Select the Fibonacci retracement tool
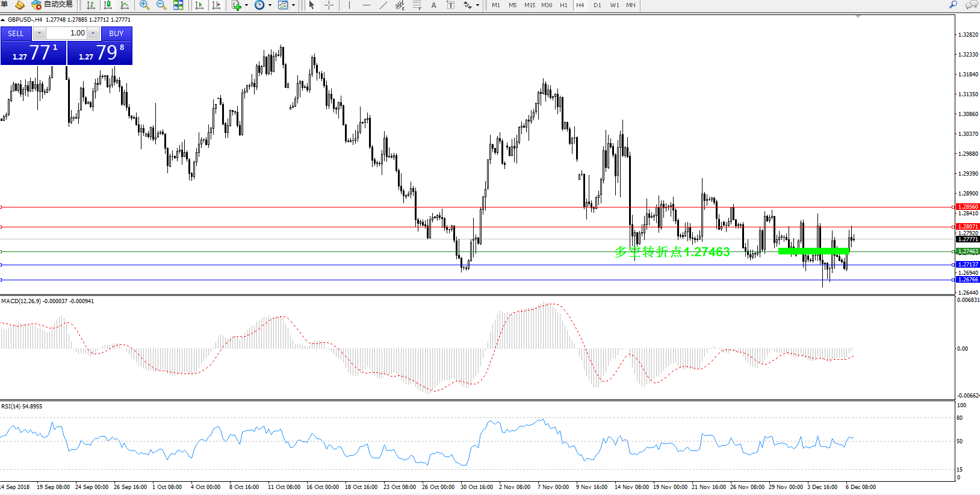Screen dimensions: 980x495 tap(417, 5)
